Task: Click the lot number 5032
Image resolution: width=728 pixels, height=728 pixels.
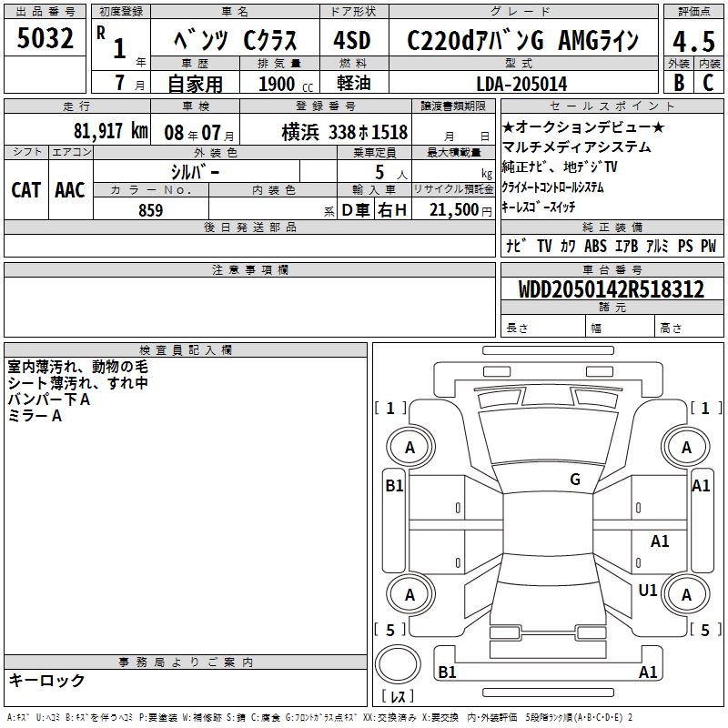Action: pos(45,39)
